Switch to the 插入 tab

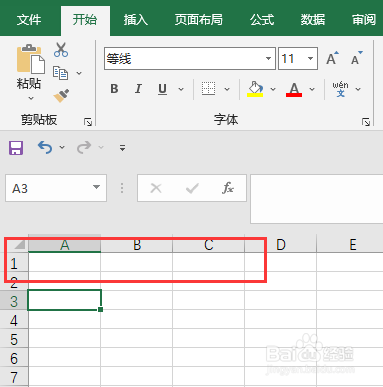(136, 20)
